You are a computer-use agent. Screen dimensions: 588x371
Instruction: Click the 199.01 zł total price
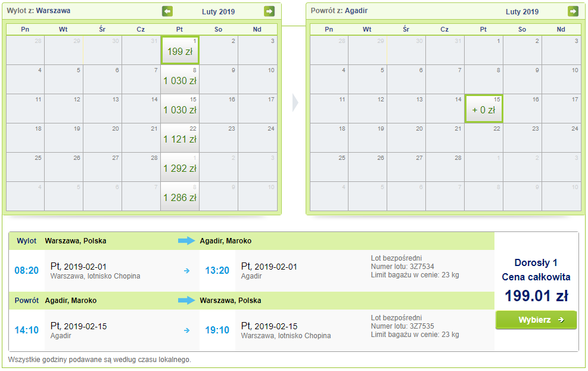[536, 295]
